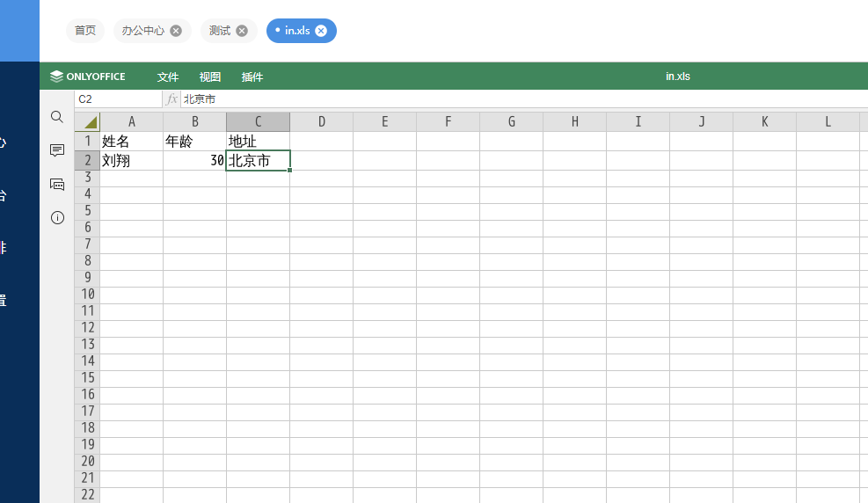Switch to the 首页 tab
This screenshot has width=868, height=503.
pyautogui.click(x=85, y=31)
